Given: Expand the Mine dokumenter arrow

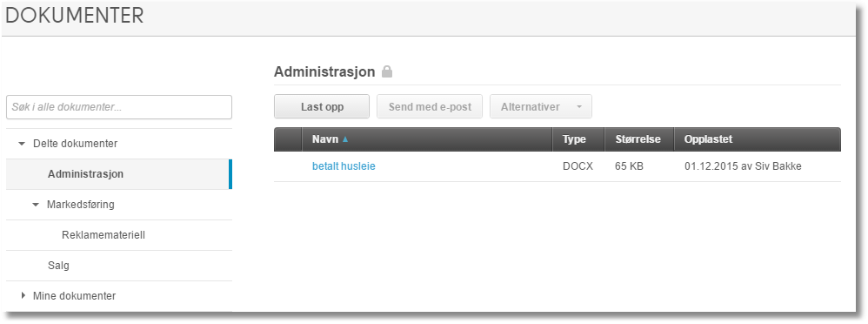Looking at the screenshot, I should (x=23, y=296).
